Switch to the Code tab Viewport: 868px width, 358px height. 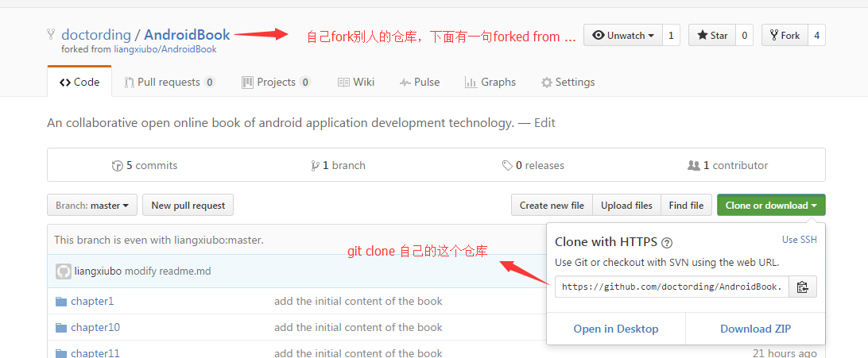[x=79, y=82]
